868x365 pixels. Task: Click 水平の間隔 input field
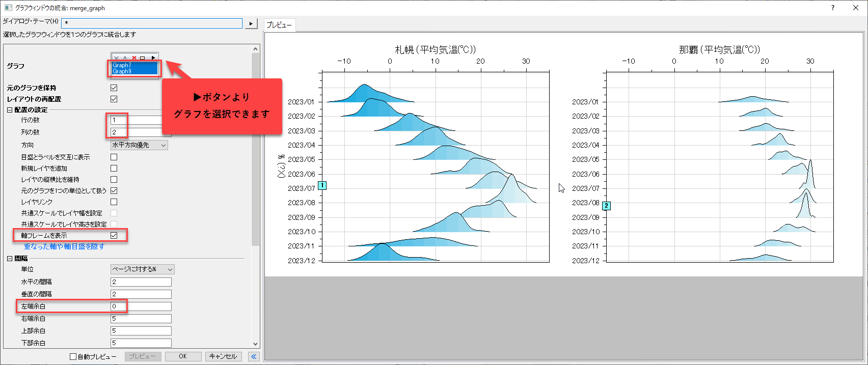coord(141,282)
